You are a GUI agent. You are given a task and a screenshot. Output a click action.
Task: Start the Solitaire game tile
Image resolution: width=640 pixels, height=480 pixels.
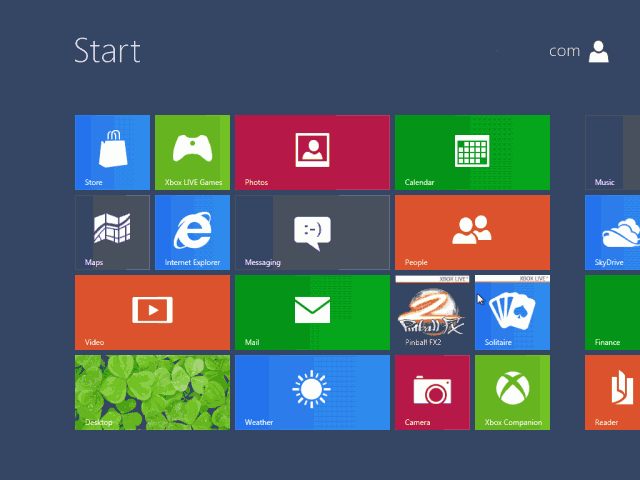[x=512, y=312]
